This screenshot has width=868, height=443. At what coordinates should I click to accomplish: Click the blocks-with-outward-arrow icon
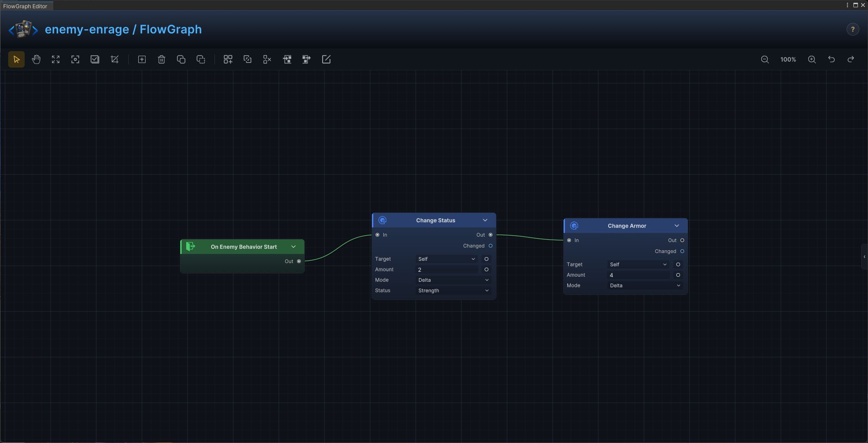click(307, 59)
